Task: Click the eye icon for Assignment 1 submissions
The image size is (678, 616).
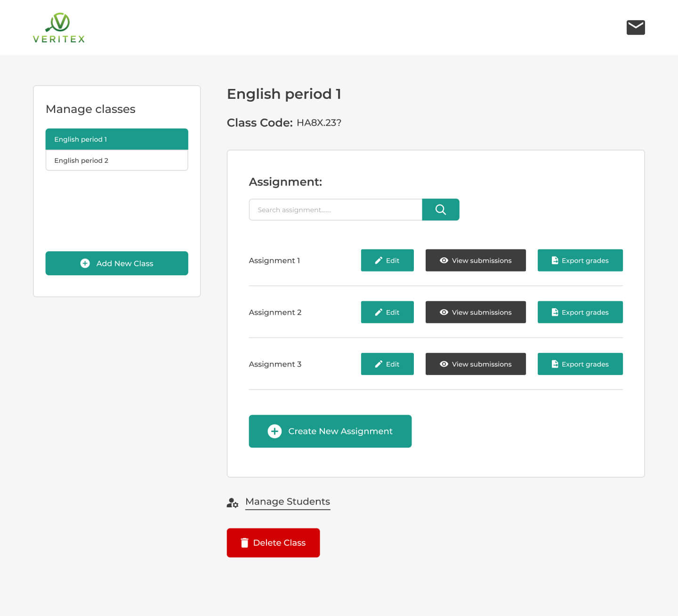Action: click(x=444, y=260)
